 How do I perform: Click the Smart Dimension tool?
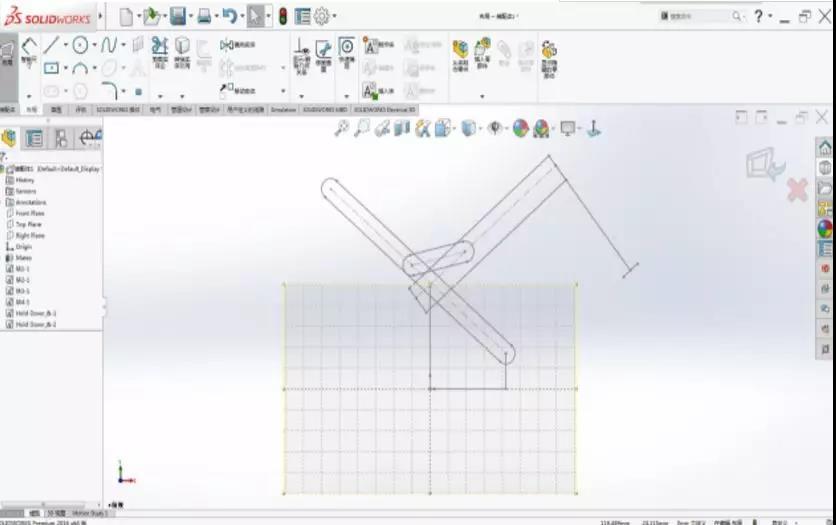[x=29, y=52]
